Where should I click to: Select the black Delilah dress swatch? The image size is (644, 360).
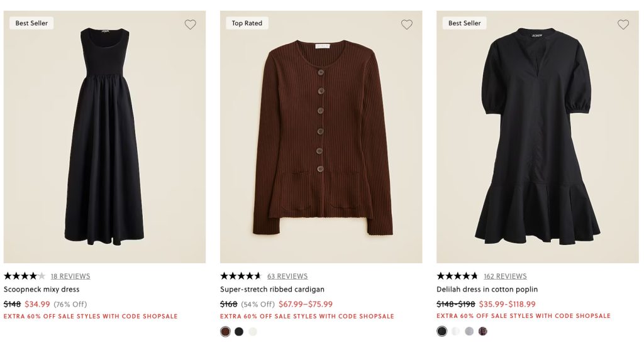point(442,332)
